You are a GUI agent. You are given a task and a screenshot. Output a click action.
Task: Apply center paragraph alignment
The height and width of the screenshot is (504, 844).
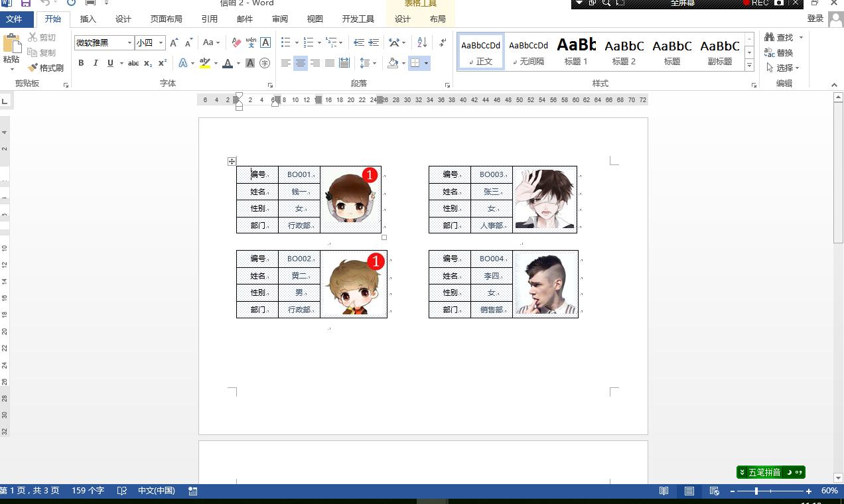click(301, 63)
